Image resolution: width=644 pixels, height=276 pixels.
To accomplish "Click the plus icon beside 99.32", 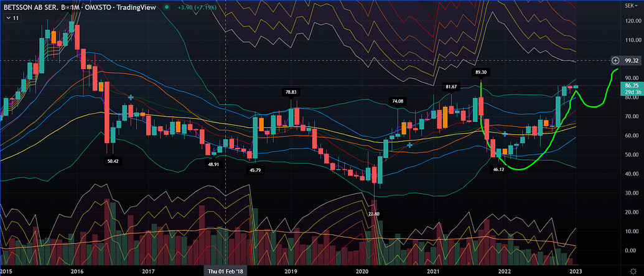I will [615, 60].
